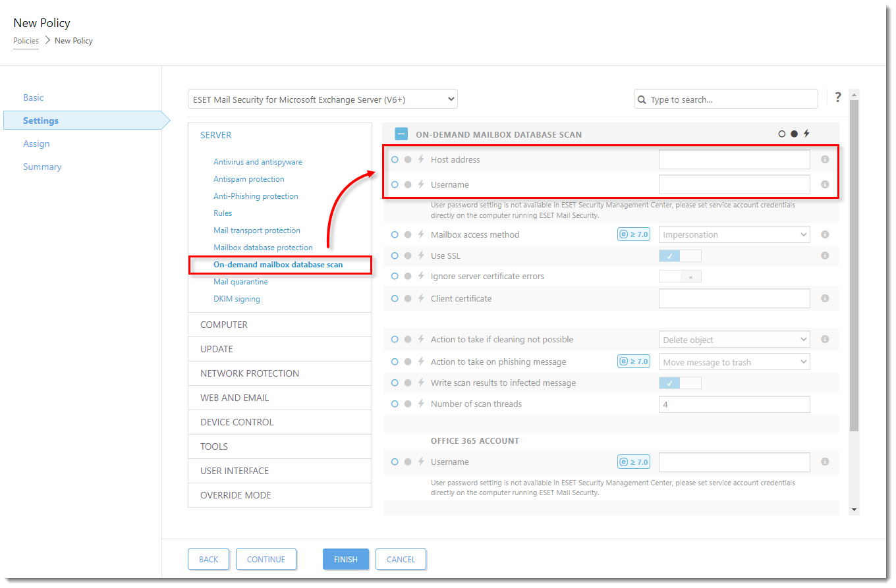
Task: Click the lightning Force icon for Client certificate
Action: [x=421, y=298]
